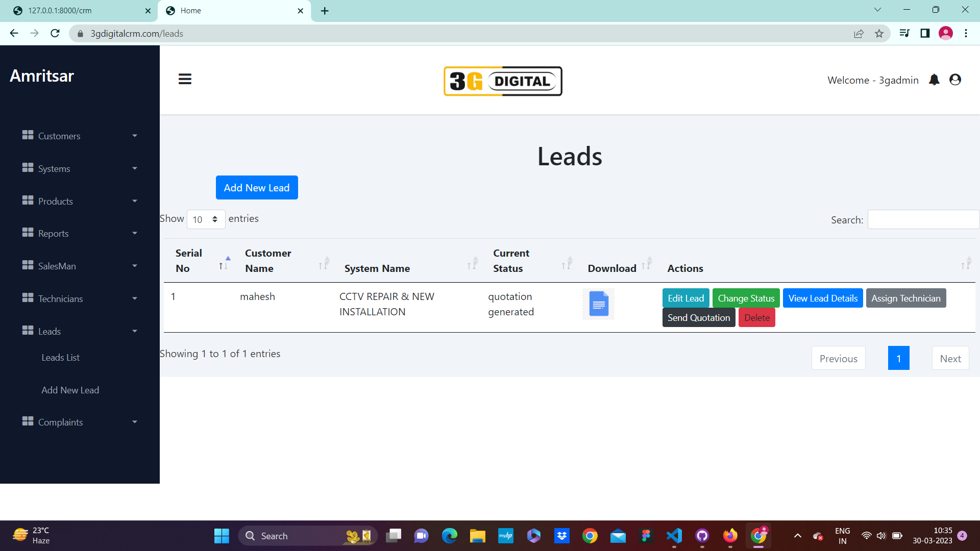This screenshot has width=980, height=551.
Task: Collapse the Leads sidebar dropdown arrow
Action: coord(135,331)
